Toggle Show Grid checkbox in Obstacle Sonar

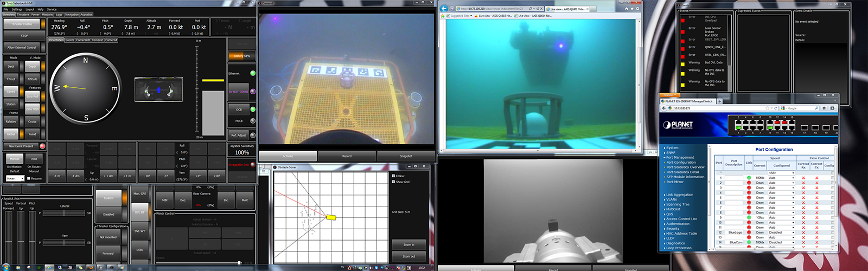pos(393,182)
